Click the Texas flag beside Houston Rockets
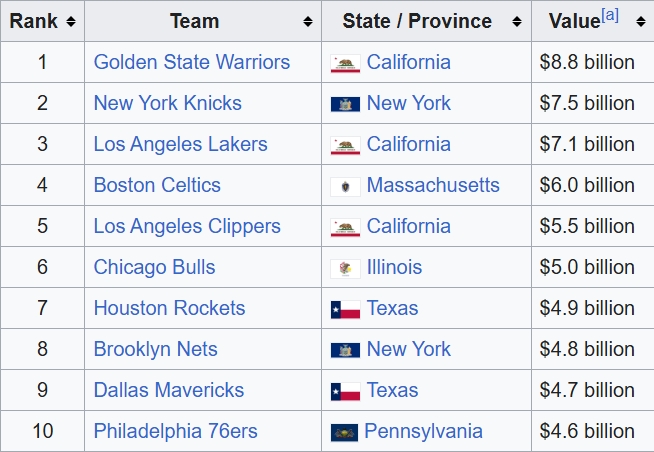Image resolution: width=654 pixels, height=452 pixels. (x=345, y=309)
